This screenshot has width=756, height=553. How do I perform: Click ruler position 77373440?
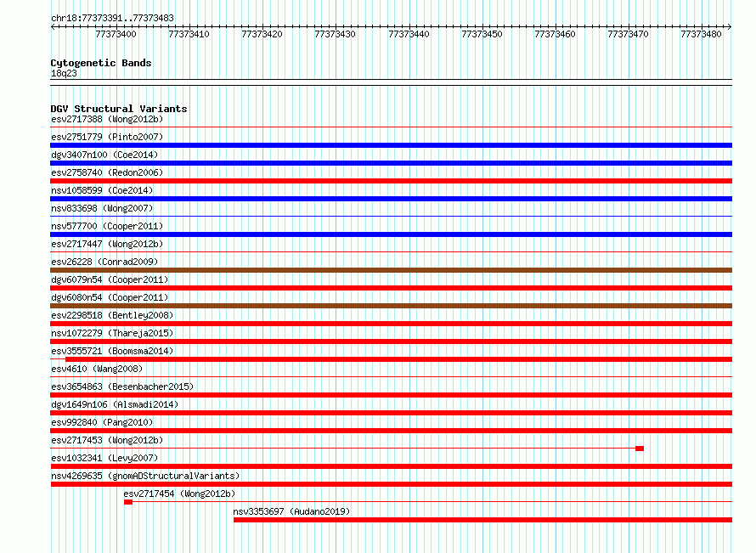pyautogui.click(x=409, y=34)
